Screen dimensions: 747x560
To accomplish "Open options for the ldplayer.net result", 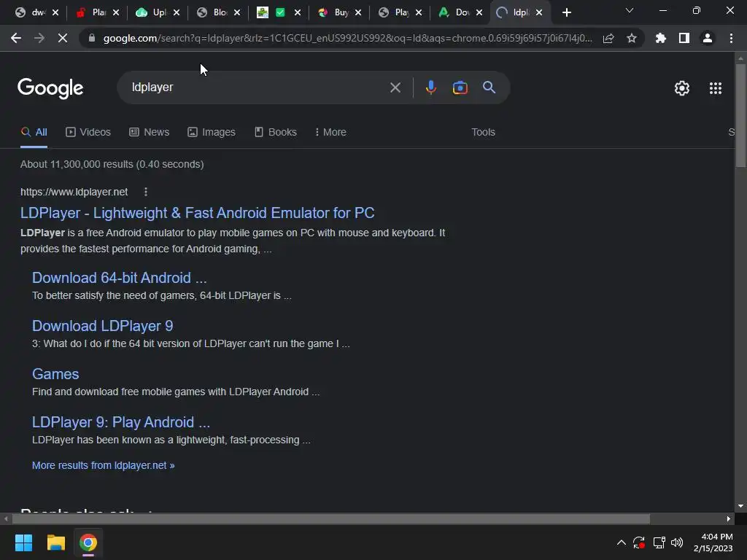I will pyautogui.click(x=146, y=192).
